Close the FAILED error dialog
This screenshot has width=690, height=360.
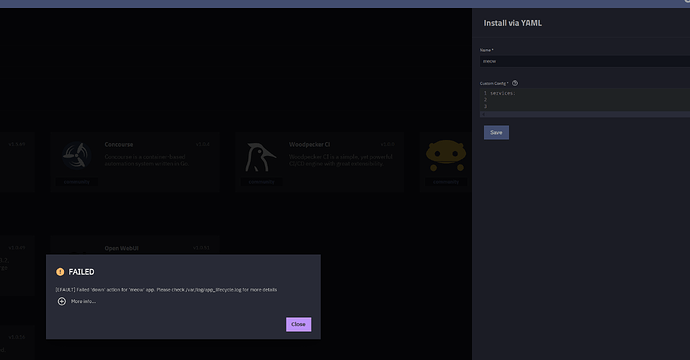(298, 324)
